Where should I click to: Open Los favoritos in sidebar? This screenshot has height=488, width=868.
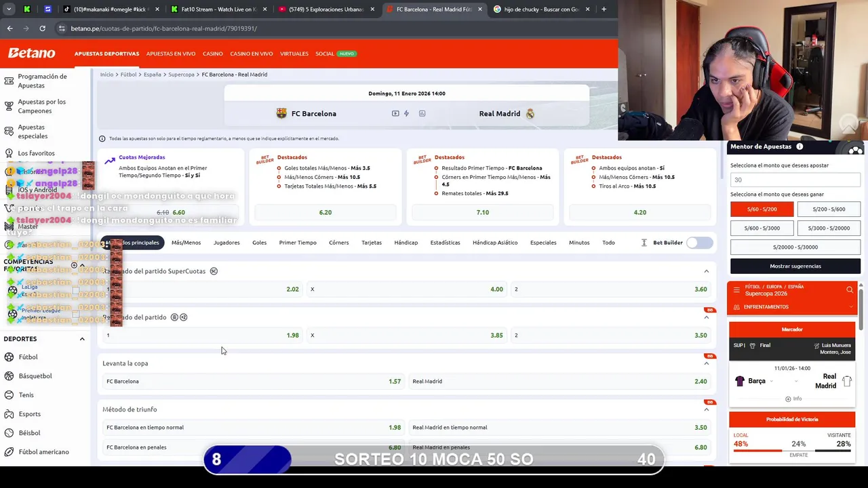pyautogui.click(x=37, y=153)
